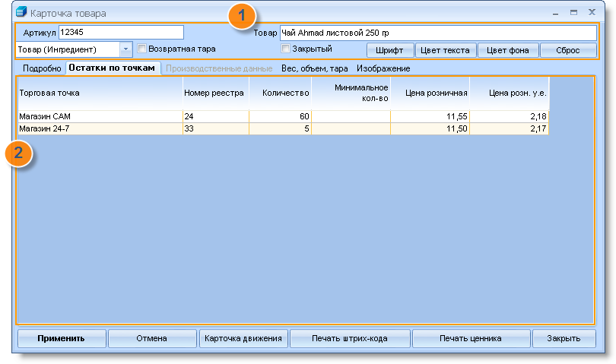Minimize the Карточка товара window
The width and height of the screenshot is (616, 364).
point(555,14)
